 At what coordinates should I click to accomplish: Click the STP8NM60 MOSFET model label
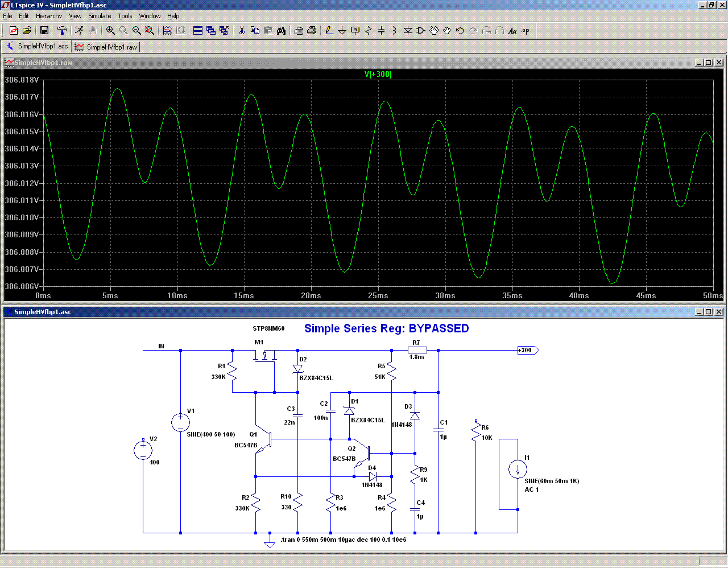(268, 328)
